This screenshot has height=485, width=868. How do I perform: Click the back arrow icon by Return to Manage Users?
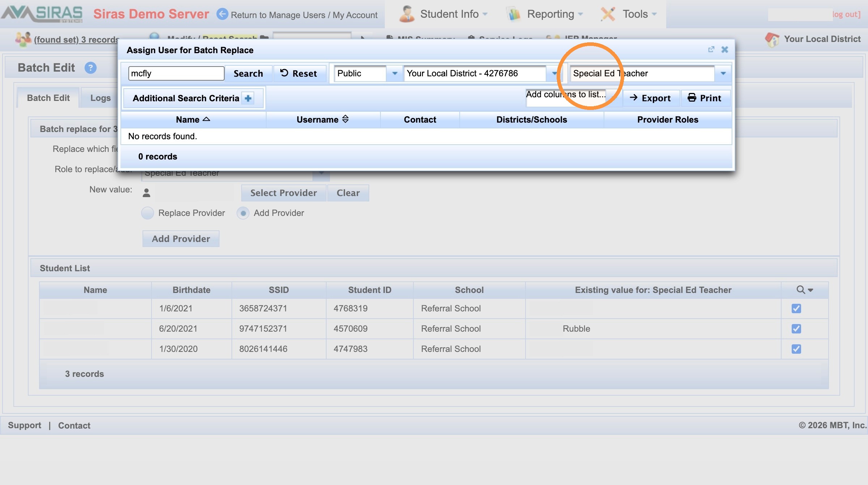coord(222,14)
